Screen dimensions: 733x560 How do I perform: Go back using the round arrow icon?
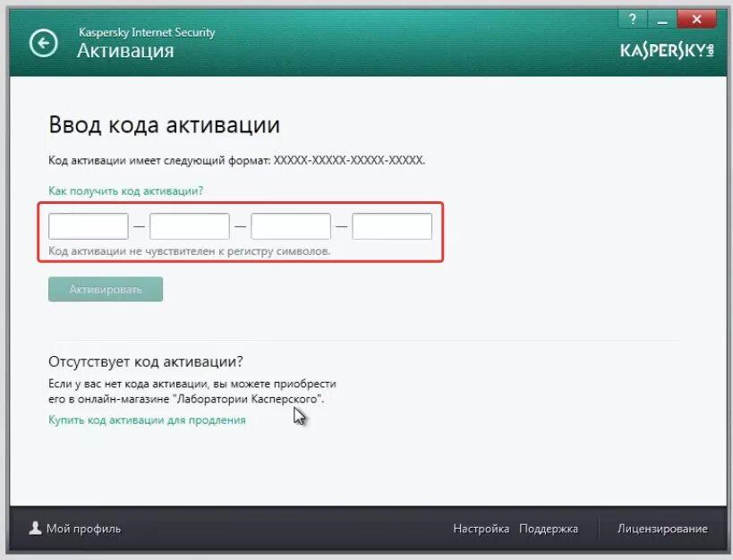(44, 44)
